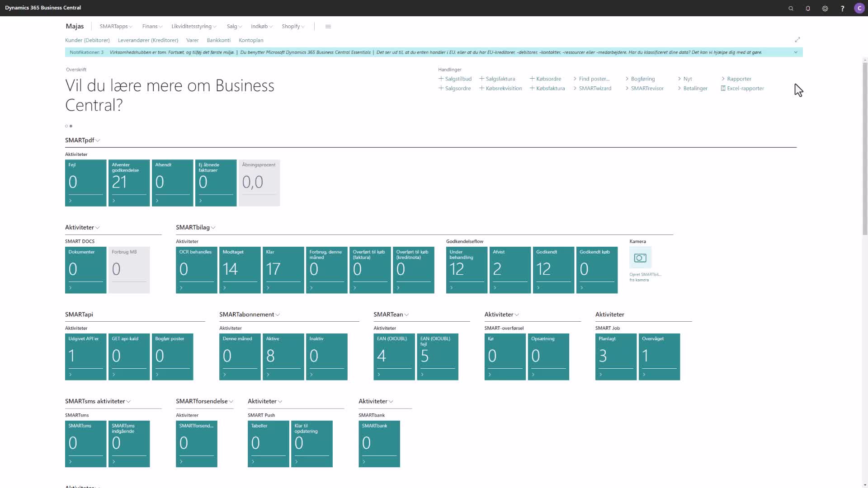Open the Afvist tile showing 2
Image resolution: width=868 pixels, height=488 pixels.
pos(510,270)
